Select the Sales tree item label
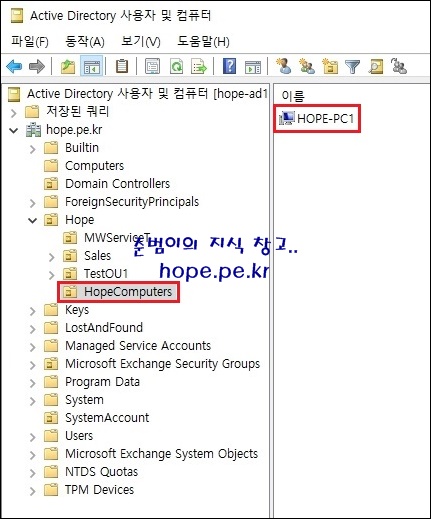Screen dimensions: 431x519 tap(97, 256)
